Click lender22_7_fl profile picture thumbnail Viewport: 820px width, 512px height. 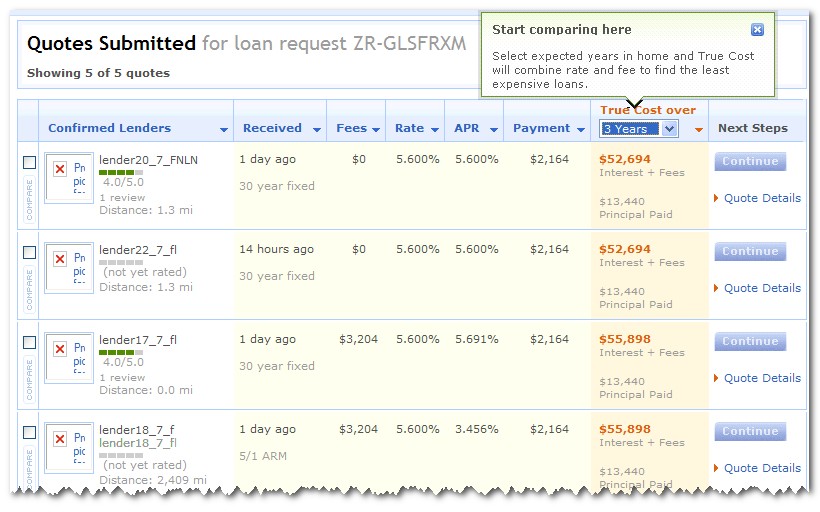click(69, 268)
